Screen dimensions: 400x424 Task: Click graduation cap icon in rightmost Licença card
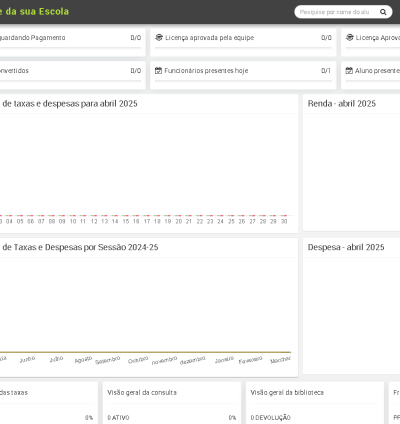click(350, 38)
